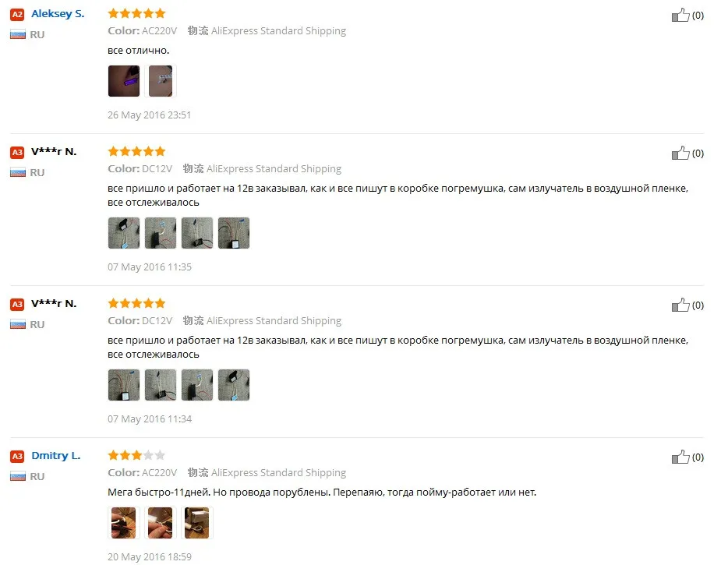View second photo in 07 May 11:34 review
The height and width of the screenshot is (565, 728).
pyautogui.click(x=161, y=384)
